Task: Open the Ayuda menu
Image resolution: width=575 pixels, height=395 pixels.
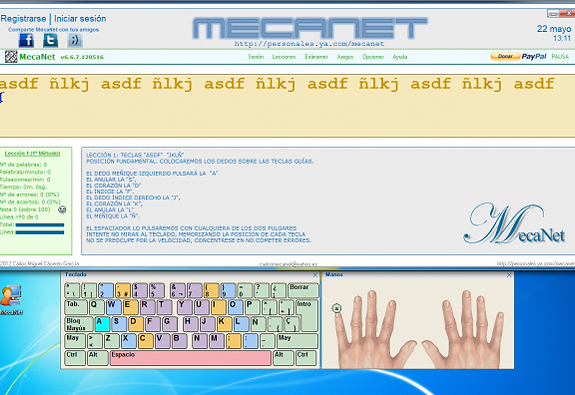Action: pyautogui.click(x=400, y=57)
